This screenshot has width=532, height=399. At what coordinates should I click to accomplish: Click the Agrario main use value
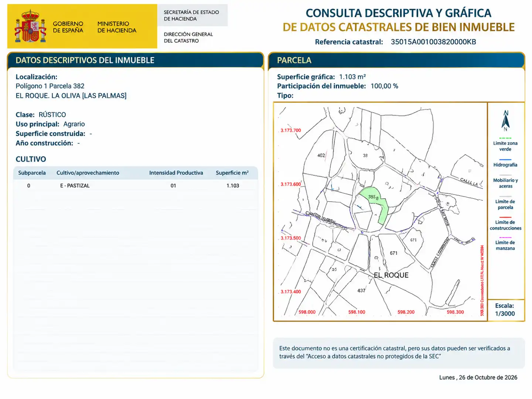[x=74, y=124]
